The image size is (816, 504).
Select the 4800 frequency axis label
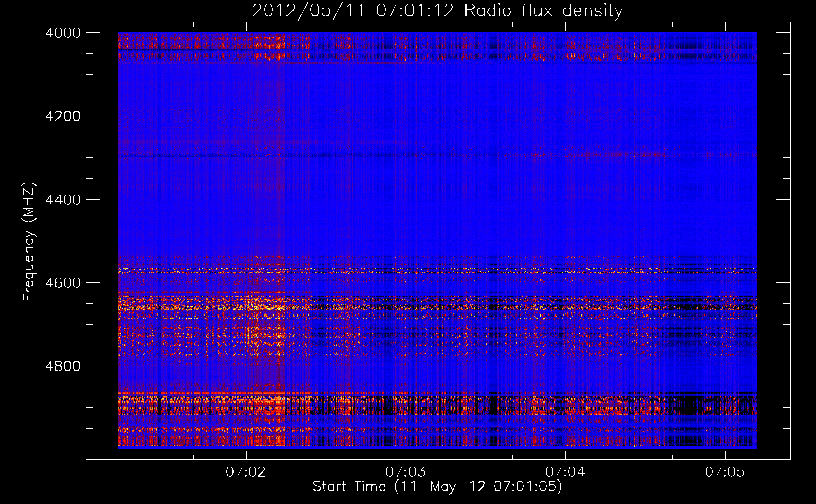point(63,366)
